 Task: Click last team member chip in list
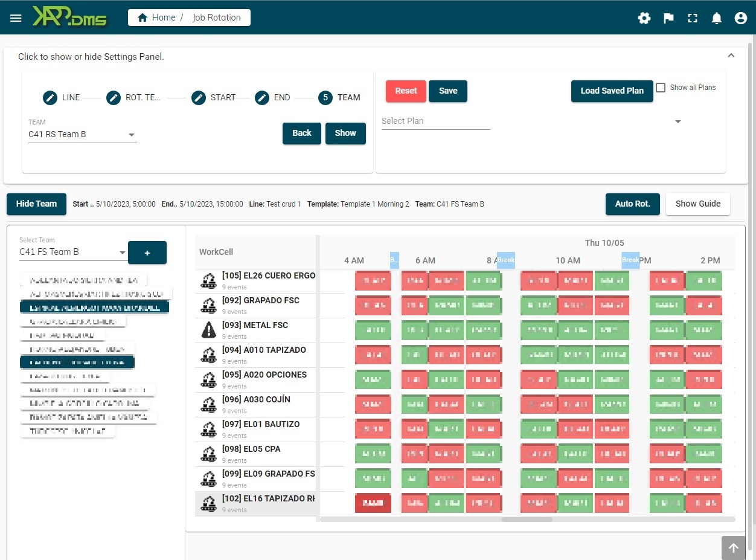click(68, 431)
